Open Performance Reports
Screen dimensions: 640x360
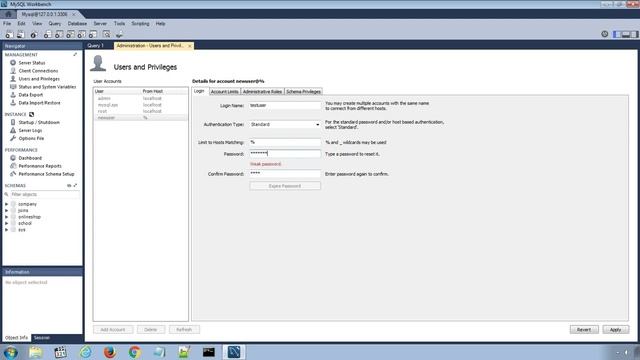(x=40, y=166)
